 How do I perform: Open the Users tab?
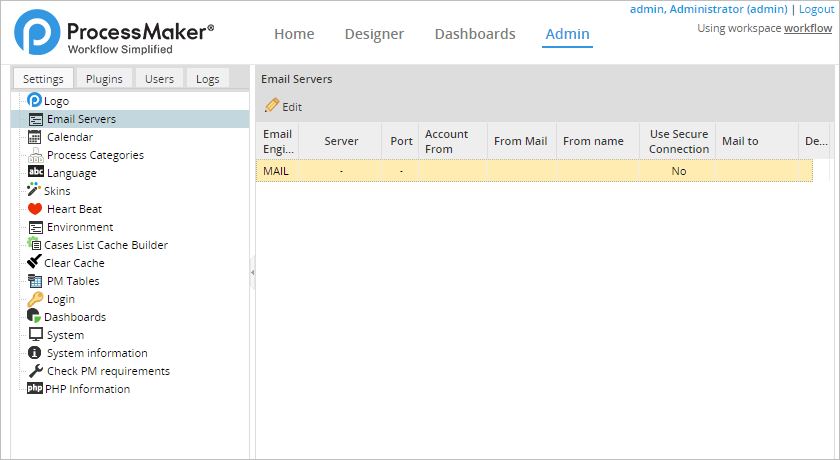(159, 79)
